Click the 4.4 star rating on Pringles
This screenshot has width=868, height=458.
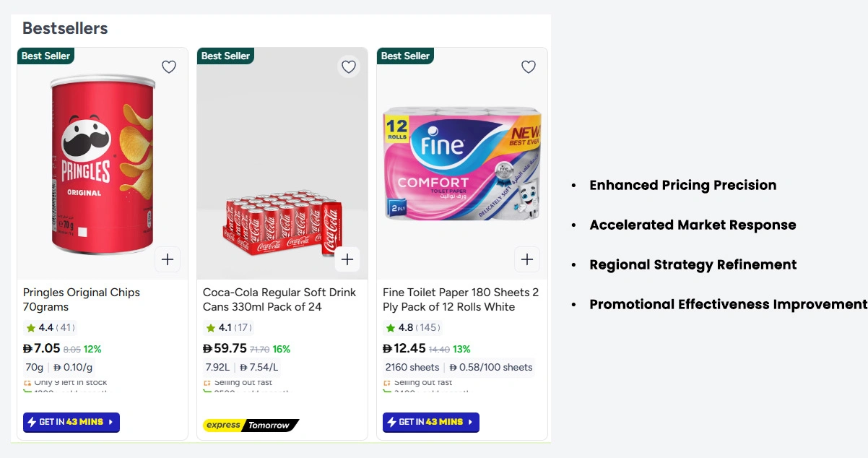pos(49,328)
